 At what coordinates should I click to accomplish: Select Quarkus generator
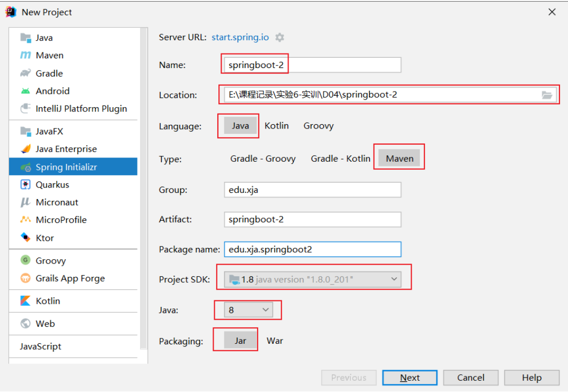(x=73, y=185)
